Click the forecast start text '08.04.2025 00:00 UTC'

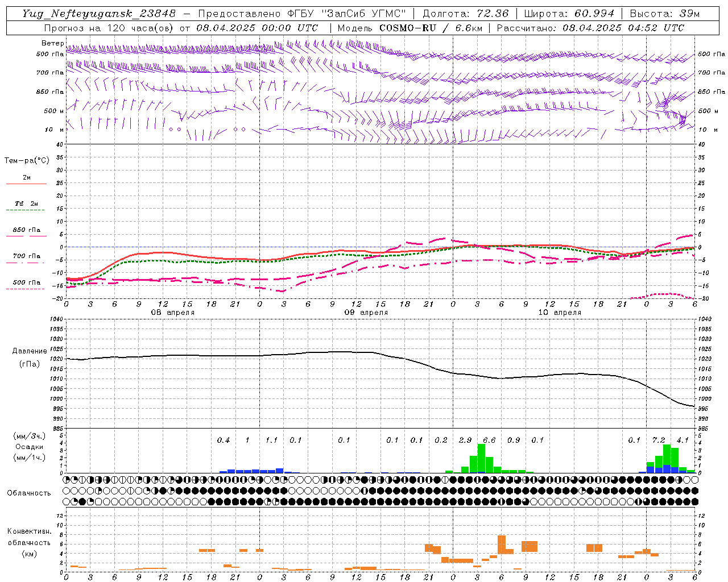[x=257, y=28]
